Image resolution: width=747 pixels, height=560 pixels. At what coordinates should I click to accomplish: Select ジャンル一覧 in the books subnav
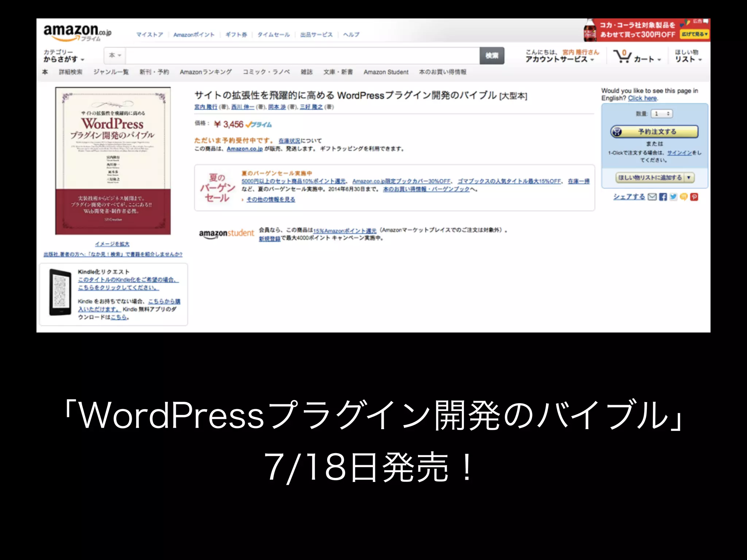(111, 72)
